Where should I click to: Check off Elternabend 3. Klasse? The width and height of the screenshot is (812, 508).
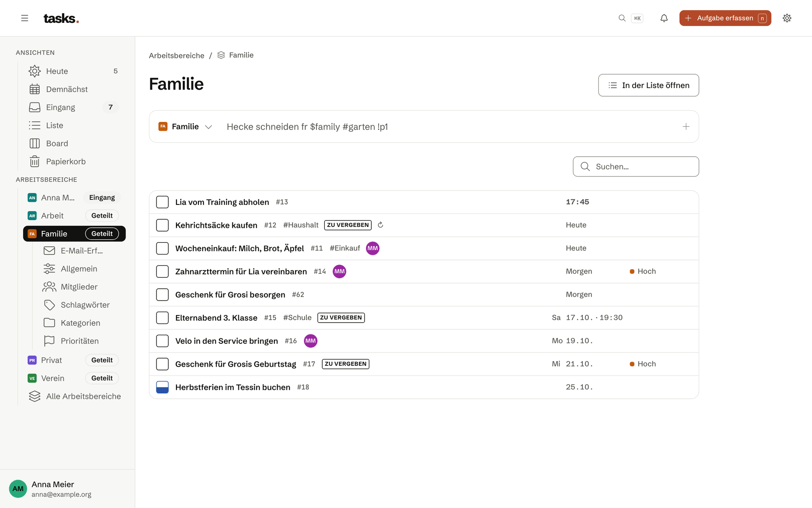[x=162, y=317]
